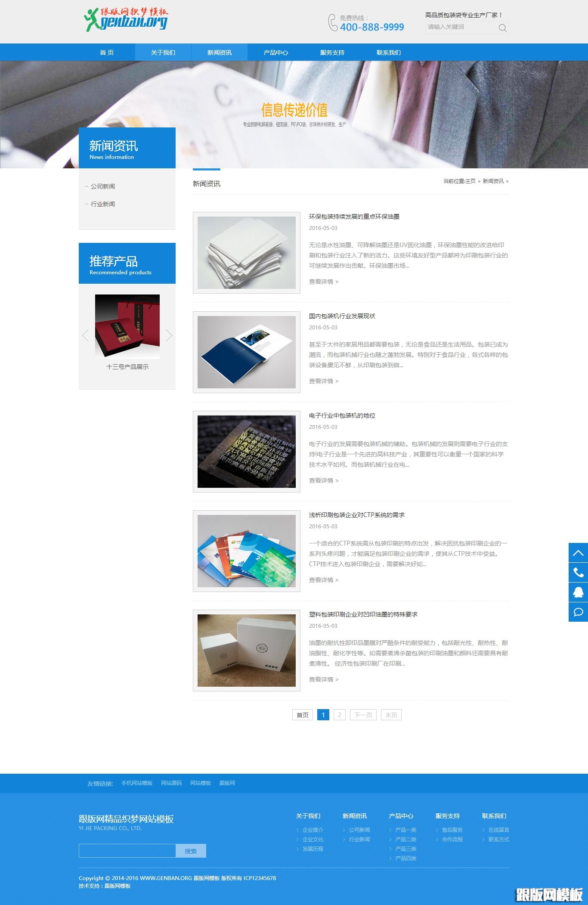The width and height of the screenshot is (588, 905).
Task: Click footer link 产品一类
Action: 406,830
